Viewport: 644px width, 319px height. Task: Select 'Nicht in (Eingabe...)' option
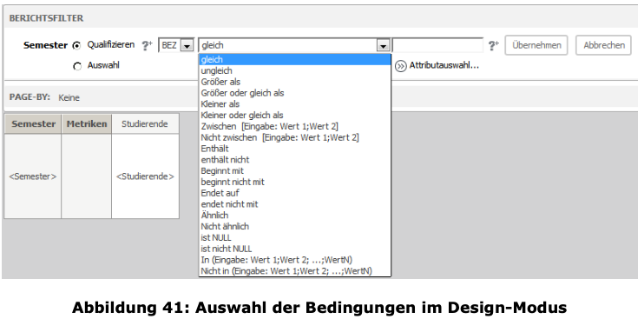(x=294, y=271)
